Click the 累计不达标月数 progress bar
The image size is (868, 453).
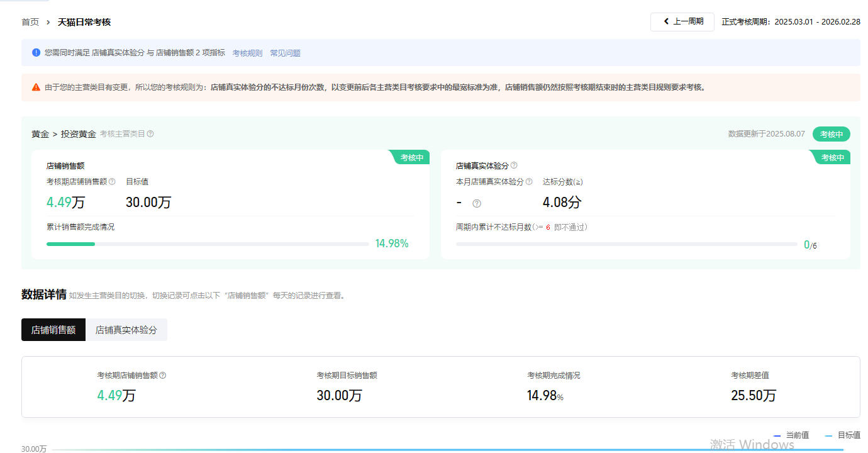point(626,244)
